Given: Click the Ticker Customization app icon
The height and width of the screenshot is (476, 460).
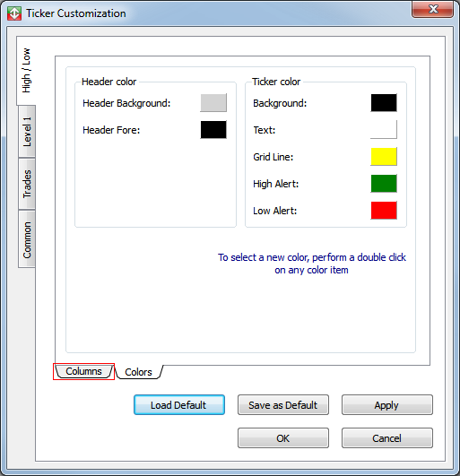Looking at the screenshot, I should [14, 13].
